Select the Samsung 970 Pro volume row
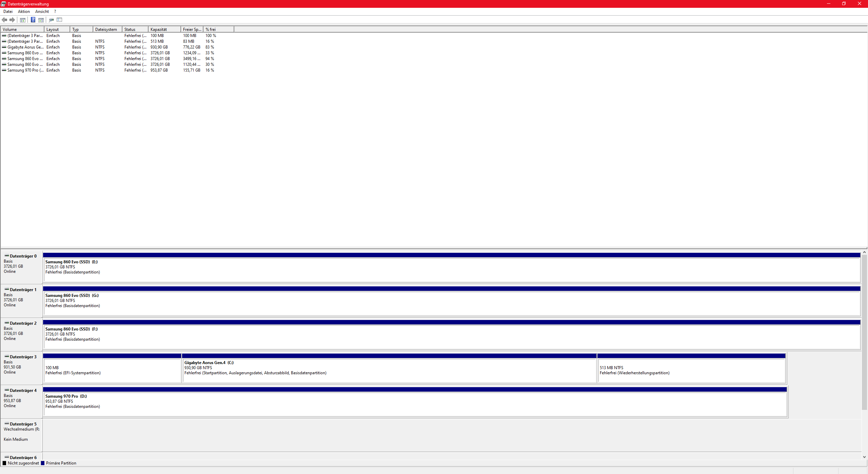Image resolution: width=868 pixels, height=474 pixels. pyautogui.click(x=25, y=70)
